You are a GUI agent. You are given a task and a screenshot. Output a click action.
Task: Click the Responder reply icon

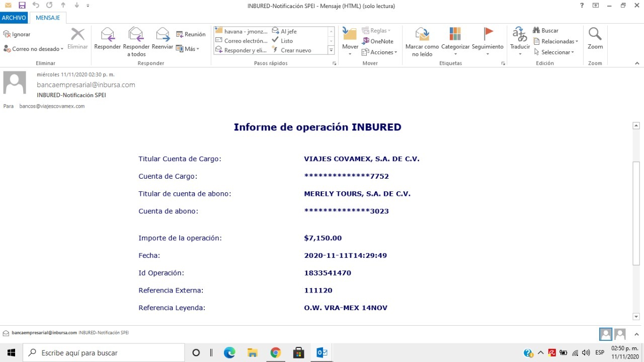(x=108, y=34)
